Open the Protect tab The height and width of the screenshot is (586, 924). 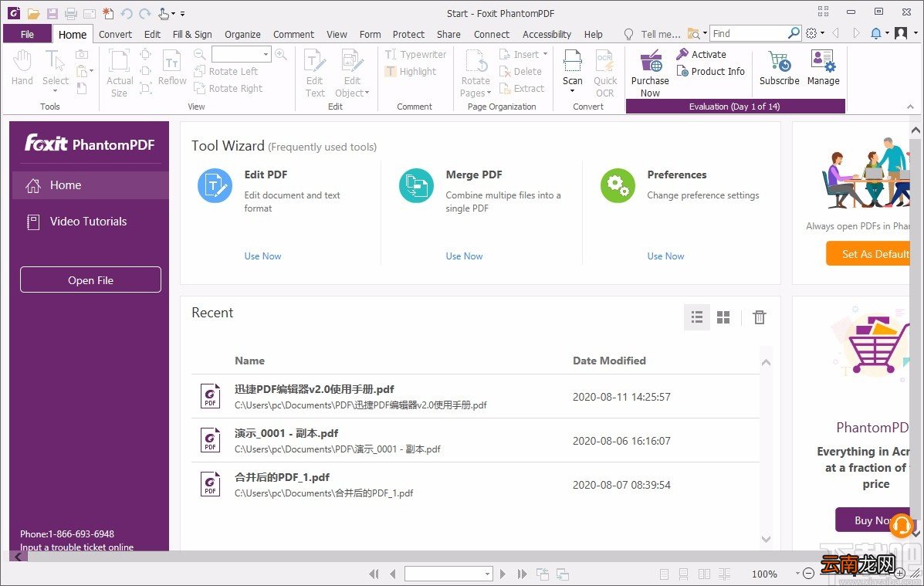click(408, 34)
